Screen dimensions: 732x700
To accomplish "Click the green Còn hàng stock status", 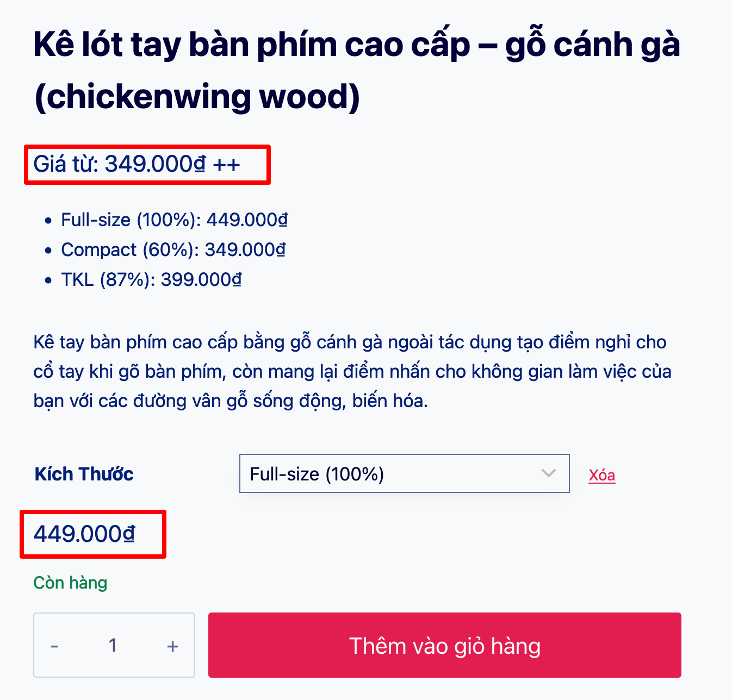I will pos(70,583).
